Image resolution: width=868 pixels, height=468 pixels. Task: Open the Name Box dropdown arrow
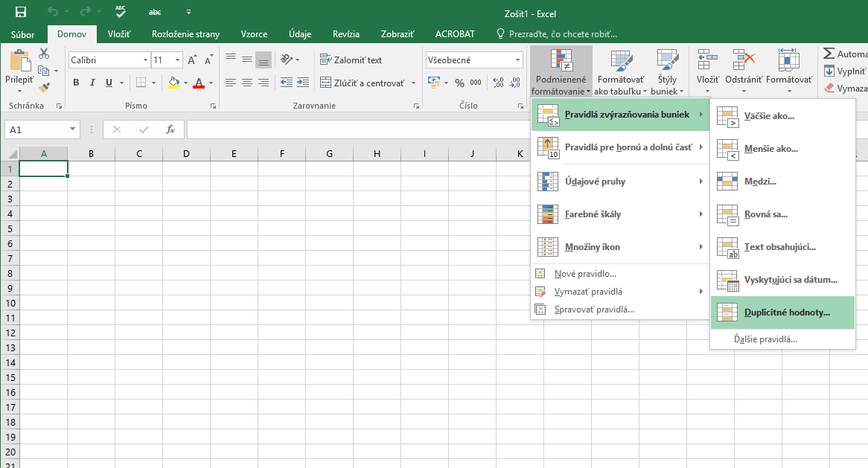pyautogui.click(x=72, y=129)
